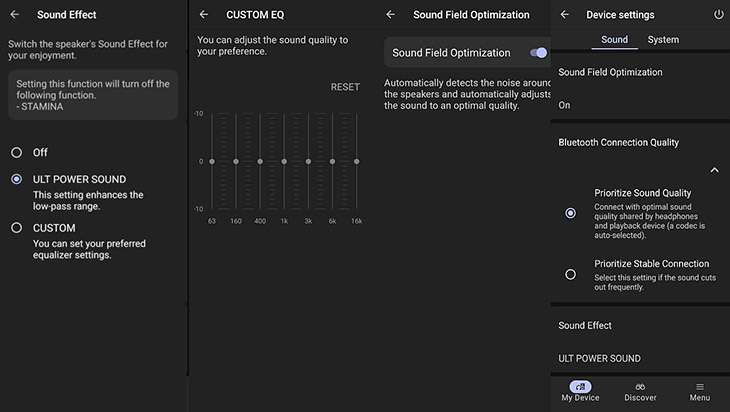The height and width of the screenshot is (412, 730).
Task: Open the Menu bottom tab
Action: [x=700, y=392]
